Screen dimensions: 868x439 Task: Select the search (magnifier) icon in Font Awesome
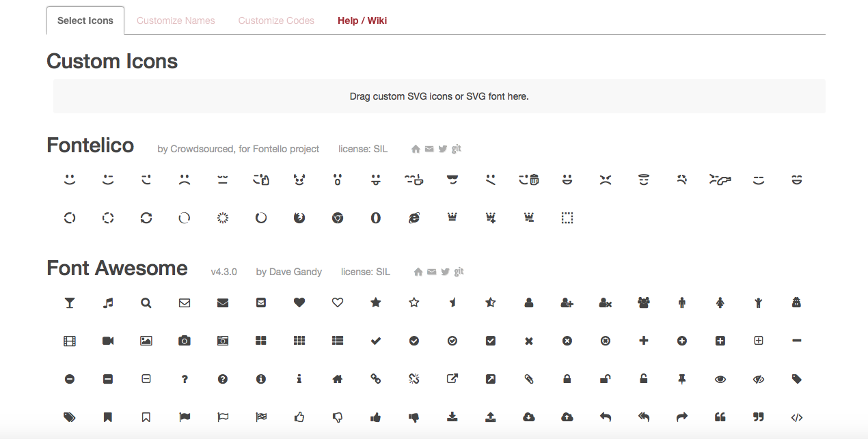click(x=146, y=302)
